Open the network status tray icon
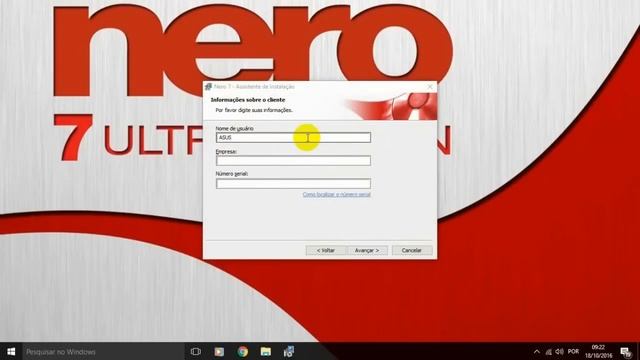Viewport: 640px width, 360px height. [549, 351]
